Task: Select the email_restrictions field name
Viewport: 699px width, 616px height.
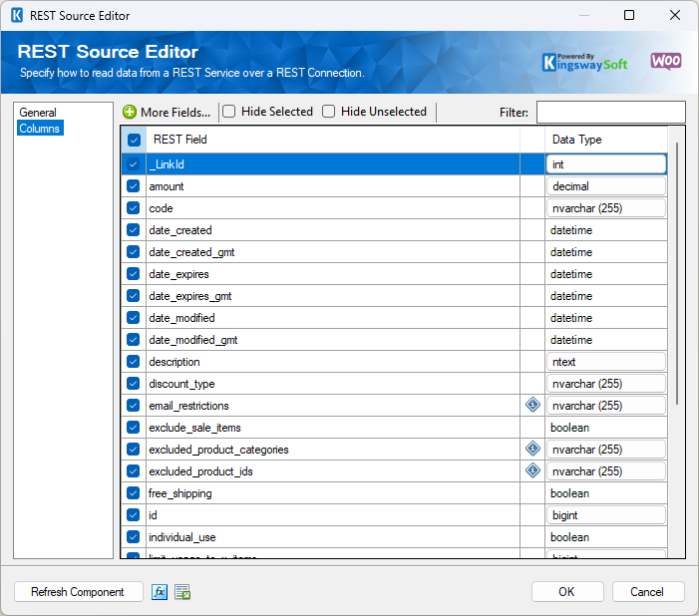Action: (x=189, y=405)
